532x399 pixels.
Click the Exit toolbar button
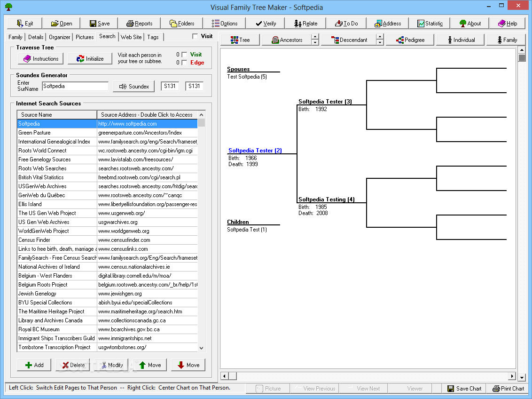tap(25, 24)
